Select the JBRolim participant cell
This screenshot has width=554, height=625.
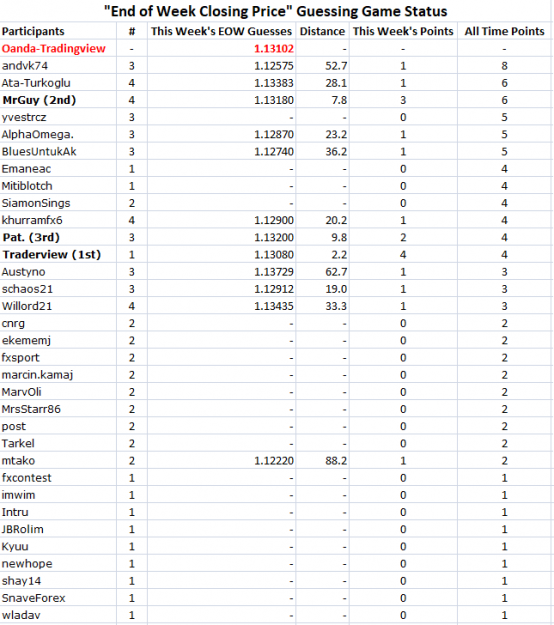pyautogui.click(x=23, y=529)
